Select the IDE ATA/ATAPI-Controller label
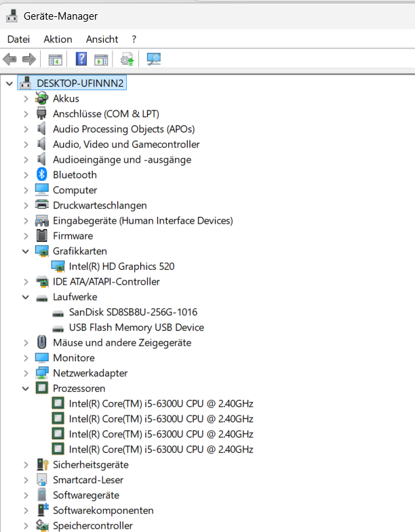The height and width of the screenshot is (532, 415). tap(106, 282)
